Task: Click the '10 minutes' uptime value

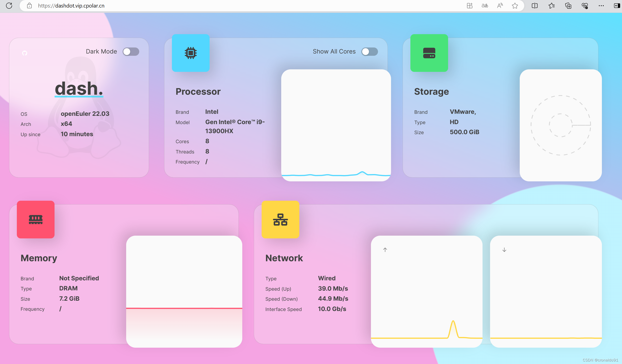Action: (77, 134)
